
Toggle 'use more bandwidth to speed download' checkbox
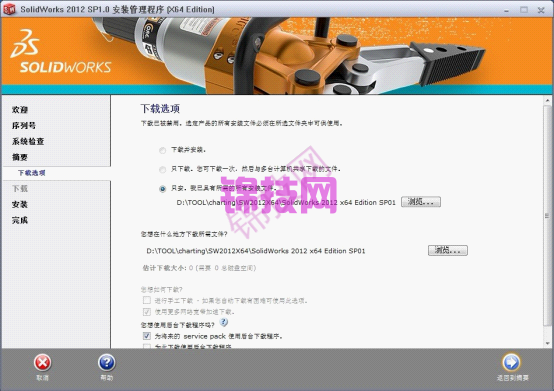pos(147,312)
